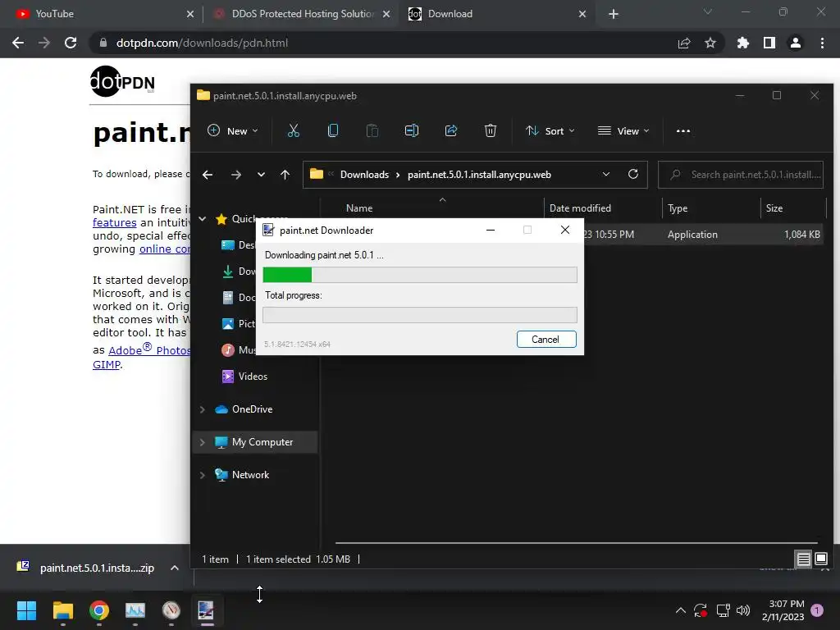Open Chrome three-dot menu

coord(822,43)
